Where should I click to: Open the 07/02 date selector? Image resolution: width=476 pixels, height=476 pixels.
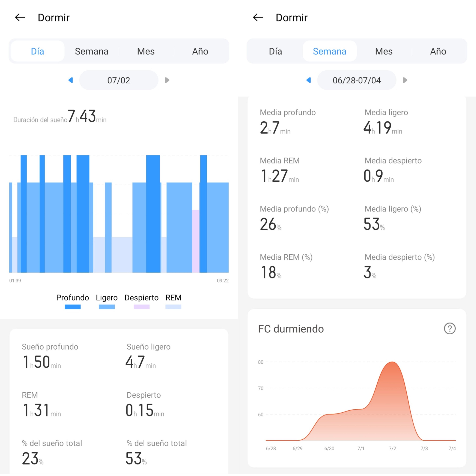(119, 80)
